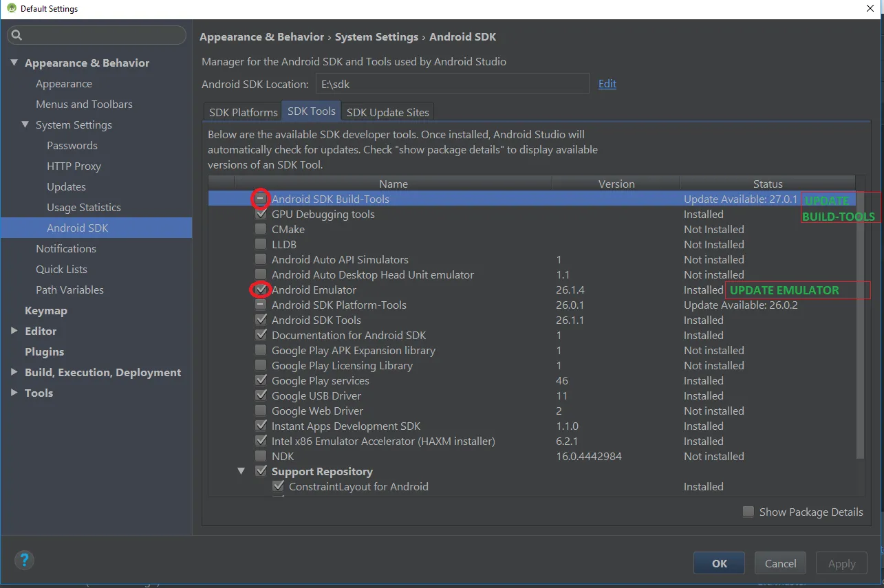Select Documentation for Android SDK row

click(x=349, y=336)
